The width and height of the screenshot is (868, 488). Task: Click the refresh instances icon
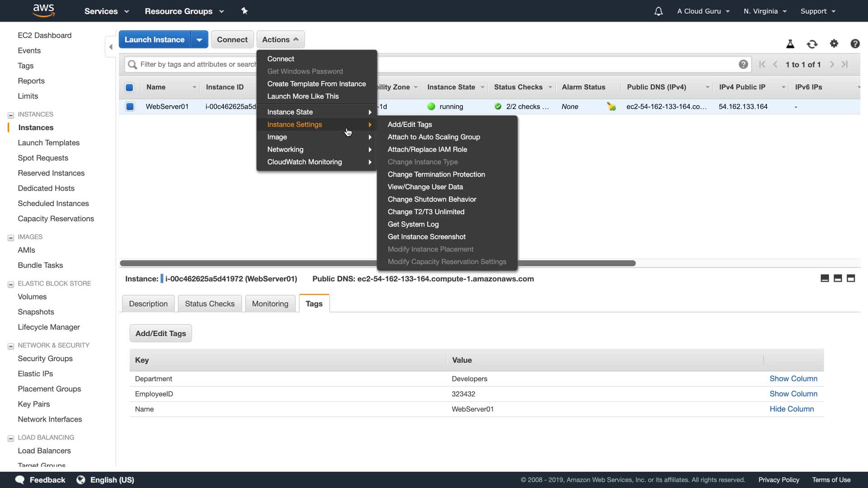point(812,44)
